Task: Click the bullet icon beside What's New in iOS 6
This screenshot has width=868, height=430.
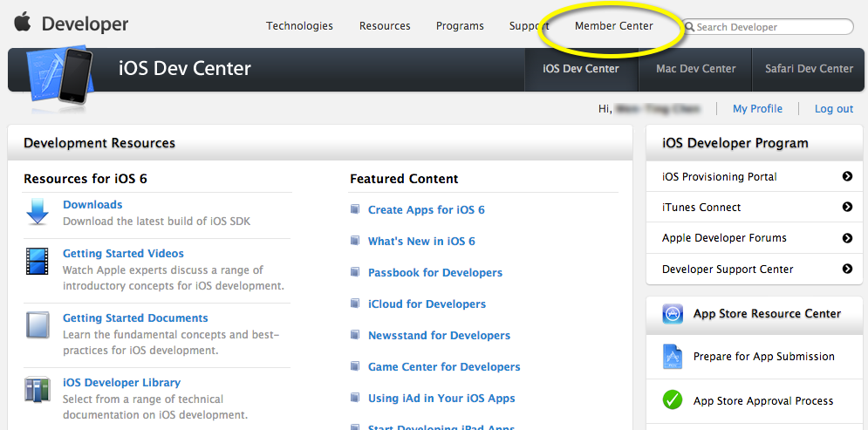Action: [x=355, y=241]
